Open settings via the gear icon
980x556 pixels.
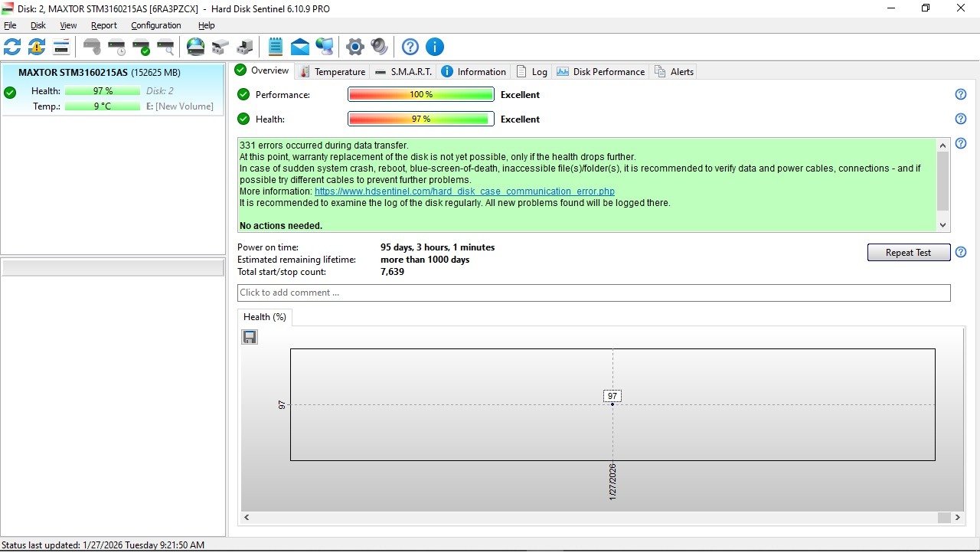point(354,47)
